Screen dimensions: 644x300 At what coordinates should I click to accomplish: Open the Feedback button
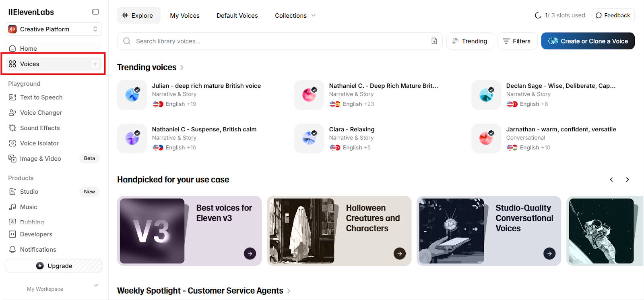click(x=613, y=15)
